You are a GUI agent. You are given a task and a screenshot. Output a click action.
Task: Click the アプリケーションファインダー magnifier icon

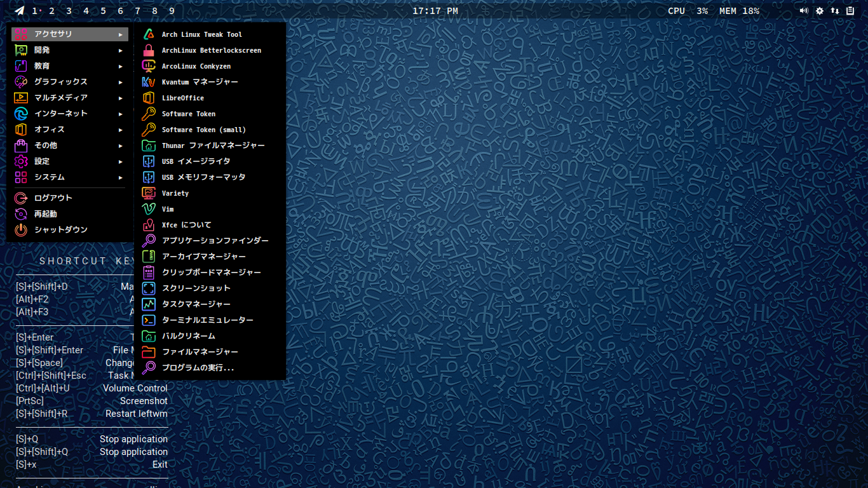[149, 241]
